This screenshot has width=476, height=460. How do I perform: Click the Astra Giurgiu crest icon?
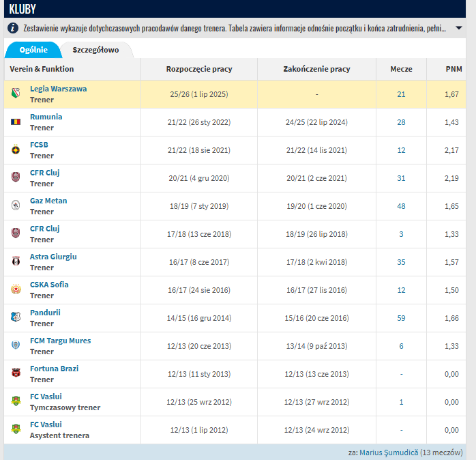[x=16, y=262]
